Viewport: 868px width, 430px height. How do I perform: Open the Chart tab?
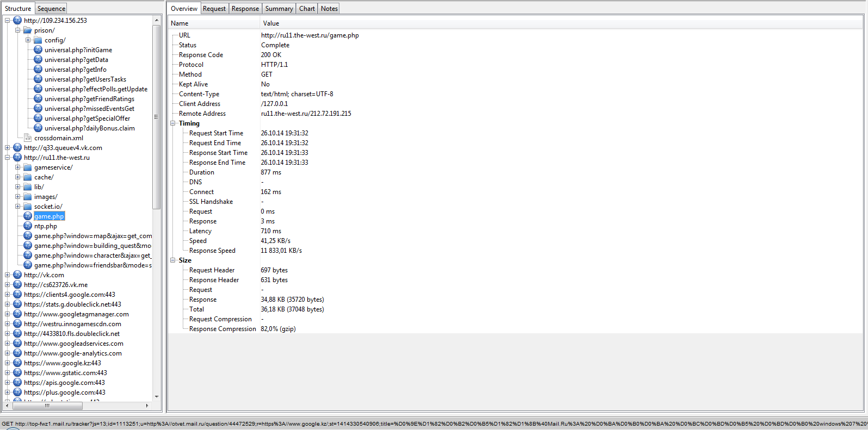(x=307, y=9)
